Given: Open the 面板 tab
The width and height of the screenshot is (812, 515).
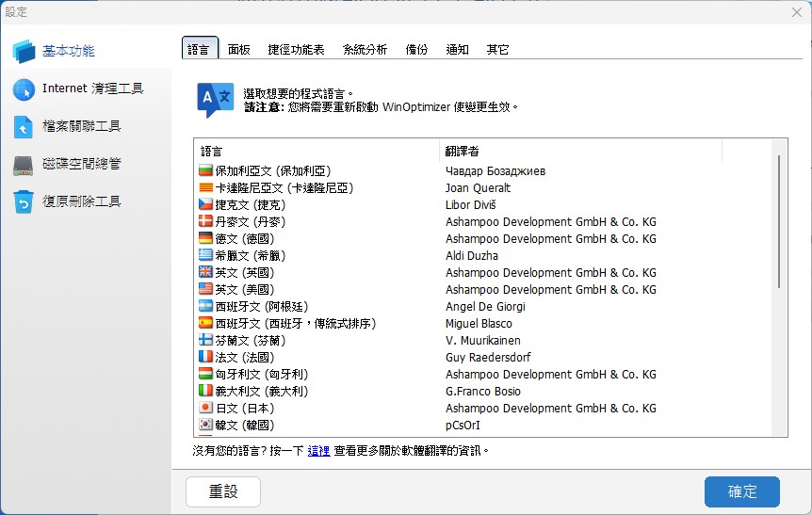Looking at the screenshot, I should click(x=238, y=50).
